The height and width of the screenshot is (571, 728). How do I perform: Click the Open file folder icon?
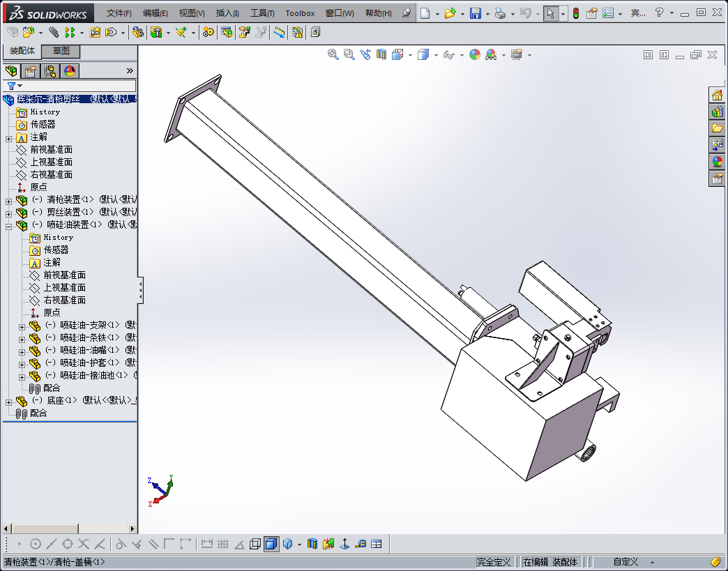point(450,13)
